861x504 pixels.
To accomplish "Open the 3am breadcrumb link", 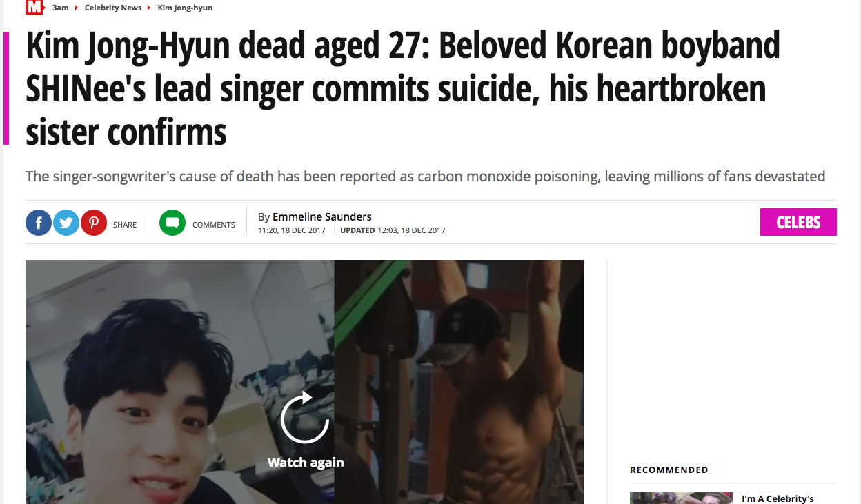I will click(61, 8).
